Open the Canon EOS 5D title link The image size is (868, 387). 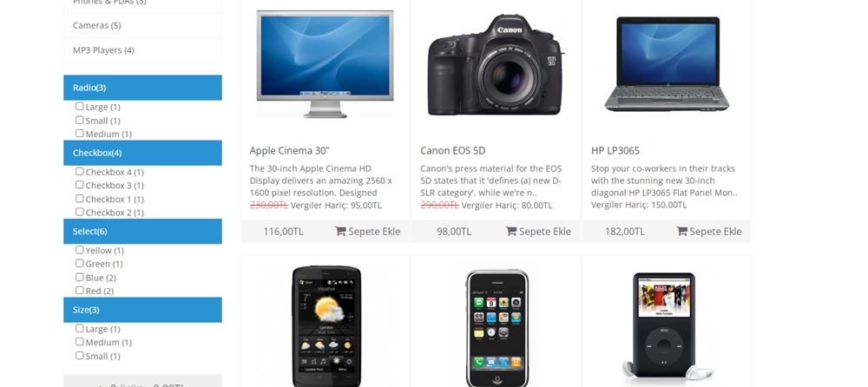pos(453,151)
